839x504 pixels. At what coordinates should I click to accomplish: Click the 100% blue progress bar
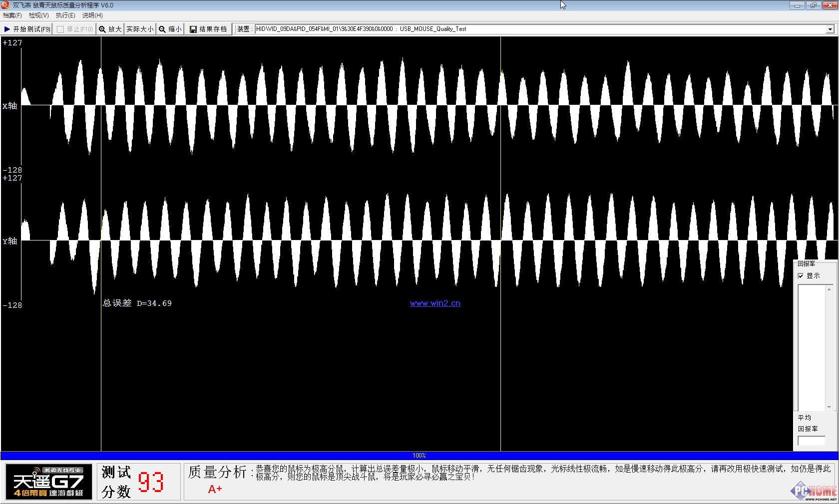click(419, 455)
